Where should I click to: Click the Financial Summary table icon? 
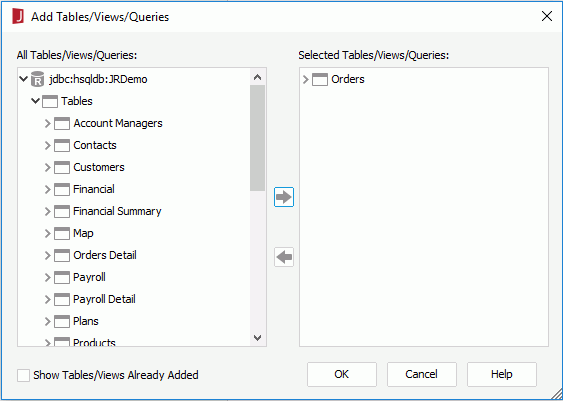click(x=62, y=211)
